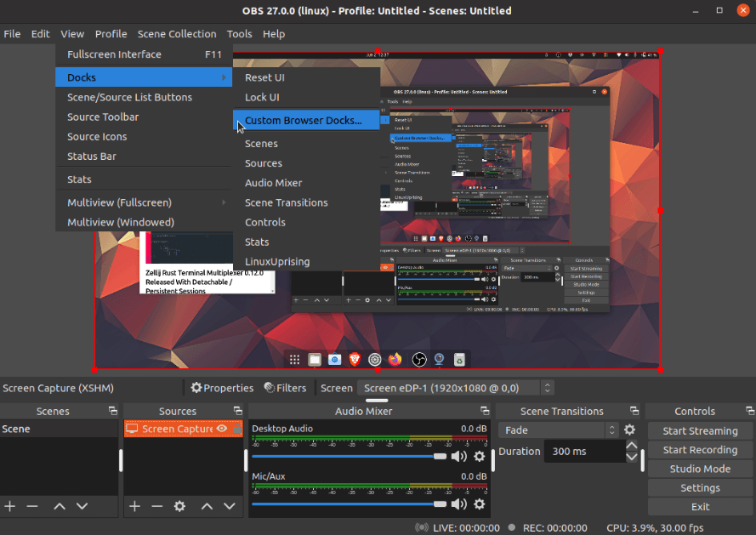Screen dimensions: 756x535
Task: Click the OBS Studio icon in the Ubuntu dock
Action: [419, 360]
